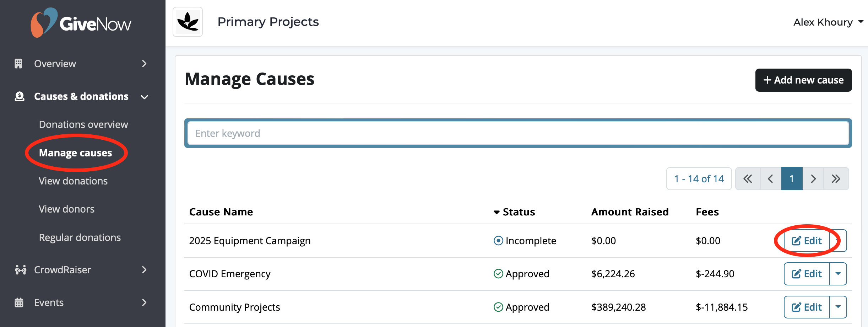Open the Edit dropdown arrow for COVID Emergency

pos(839,274)
